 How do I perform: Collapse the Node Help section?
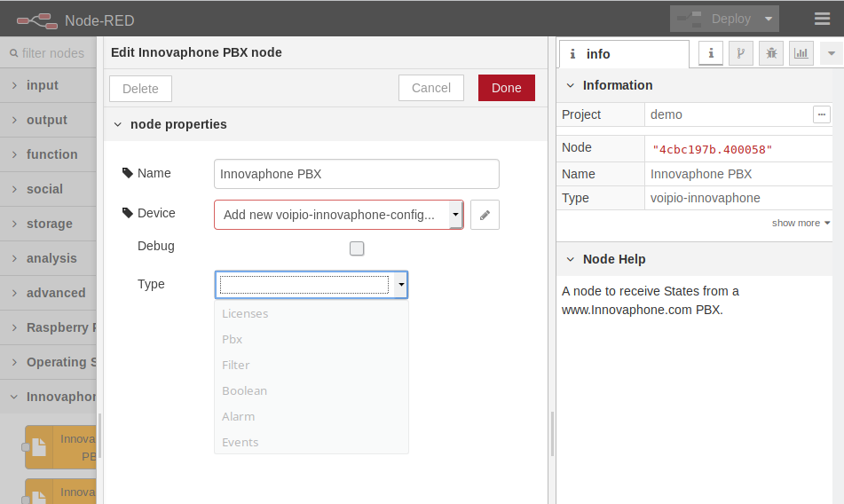571,259
